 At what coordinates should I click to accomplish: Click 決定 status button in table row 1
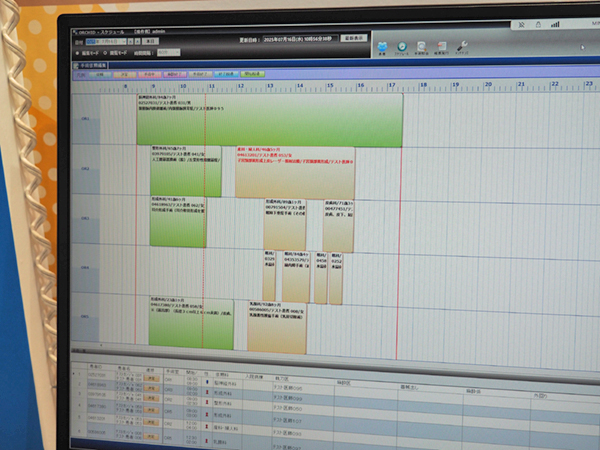[x=151, y=378]
